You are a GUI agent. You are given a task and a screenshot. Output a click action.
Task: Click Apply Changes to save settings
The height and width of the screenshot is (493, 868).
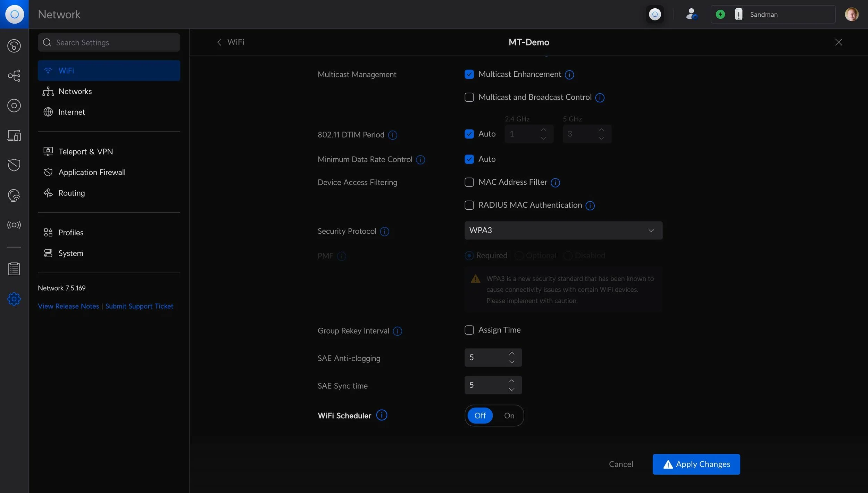pyautogui.click(x=696, y=464)
